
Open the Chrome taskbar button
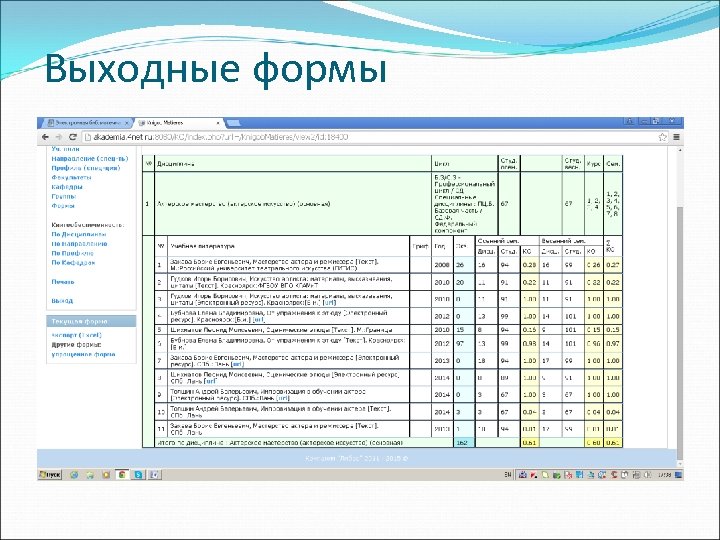(122, 474)
